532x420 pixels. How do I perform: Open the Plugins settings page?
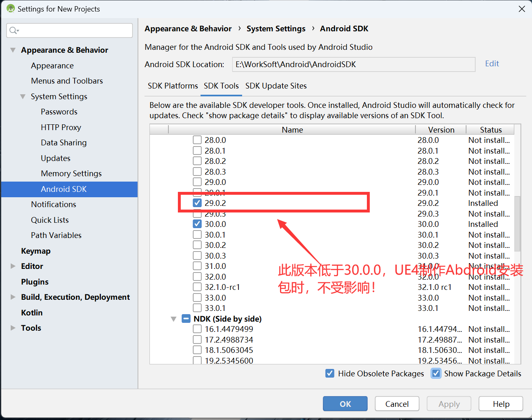click(35, 282)
